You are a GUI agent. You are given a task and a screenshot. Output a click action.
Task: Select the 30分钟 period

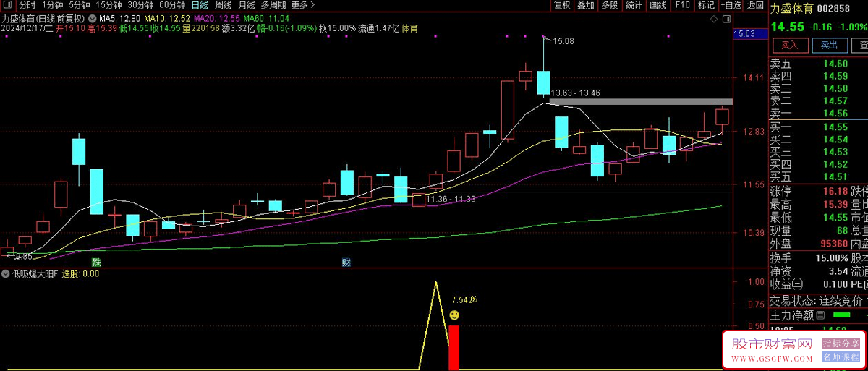click(x=140, y=4)
